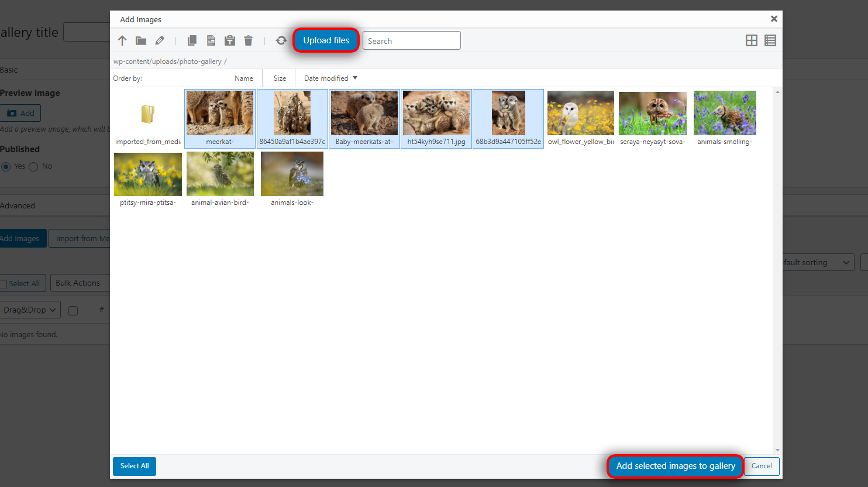The image size is (868, 487).
Task: Switch to thumbnail grid view
Action: coord(752,40)
